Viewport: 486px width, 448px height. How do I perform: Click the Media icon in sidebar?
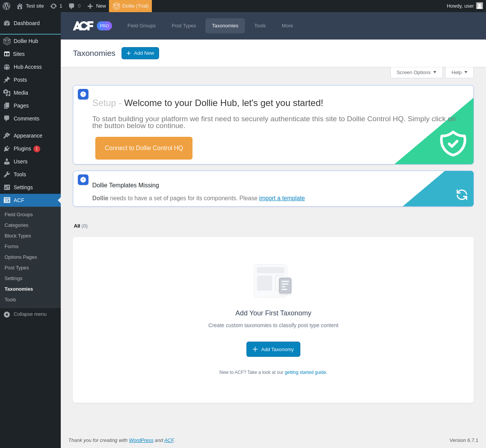7,93
